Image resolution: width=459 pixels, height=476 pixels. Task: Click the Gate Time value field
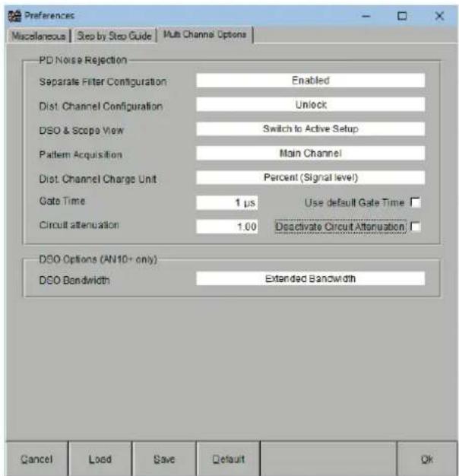click(x=227, y=202)
